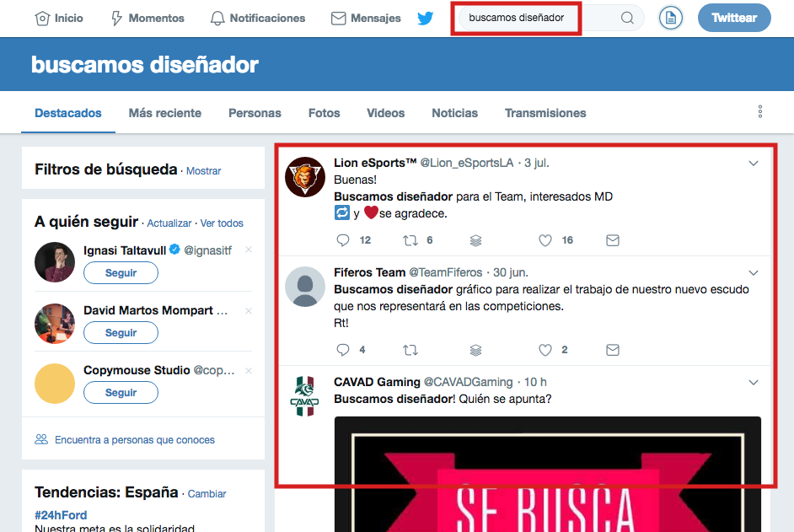Open CAVAD Gaming's SE BUSCA image

point(547,474)
